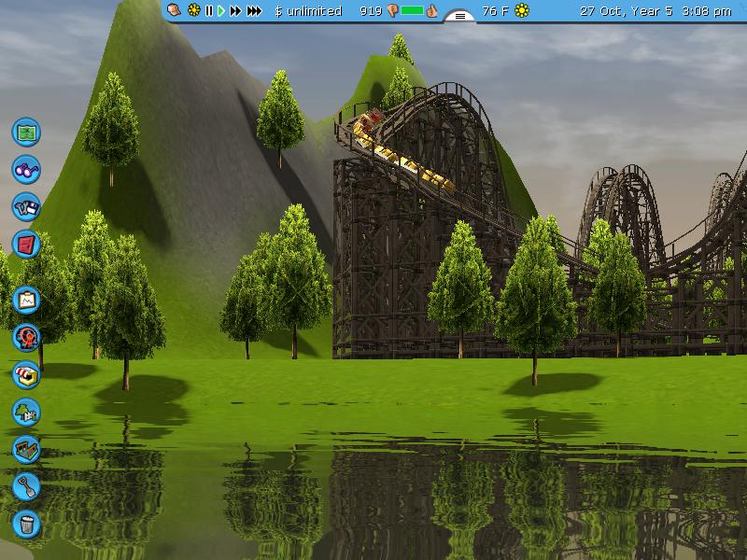The height and width of the screenshot is (560, 747).
Task: Click the '$ unlimited' money display
Action: 308,11
